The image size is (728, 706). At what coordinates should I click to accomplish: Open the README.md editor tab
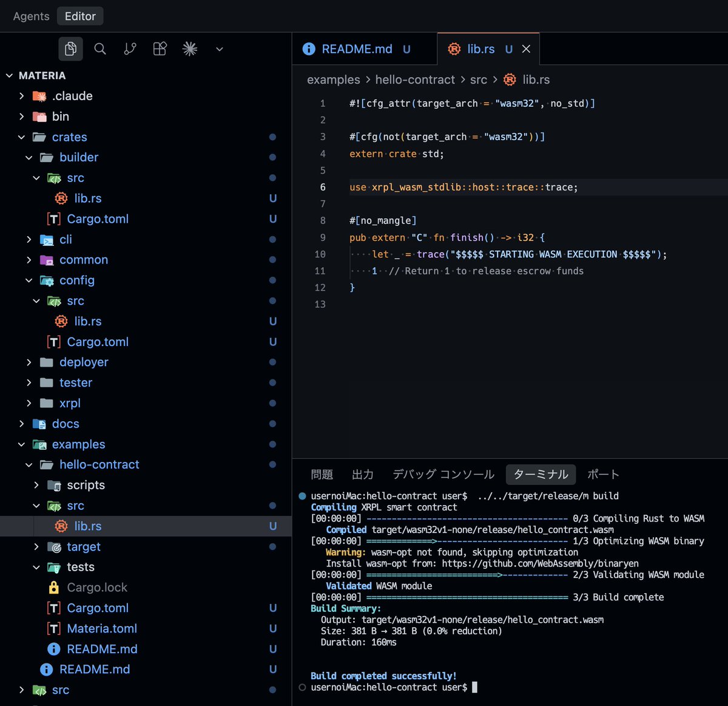coord(365,49)
